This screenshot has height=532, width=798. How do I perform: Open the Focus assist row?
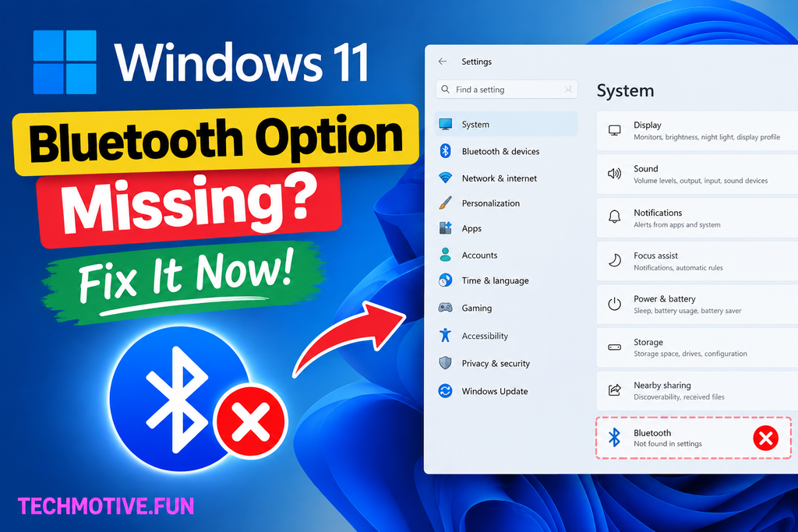pyautogui.click(x=697, y=262)
